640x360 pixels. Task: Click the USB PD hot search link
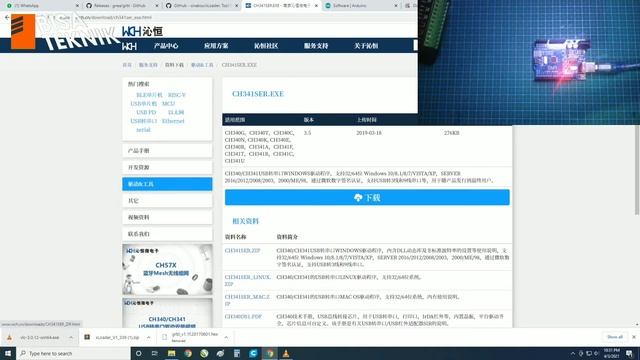(146, 112)
